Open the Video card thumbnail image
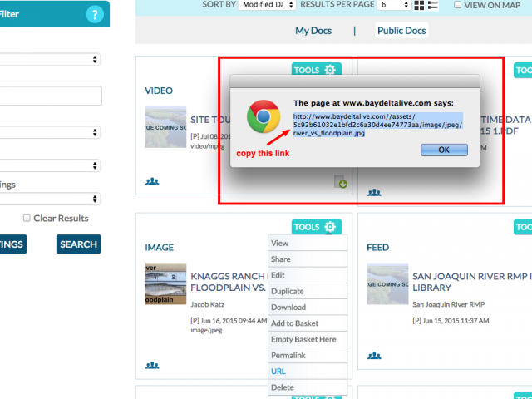 (165, 127)
